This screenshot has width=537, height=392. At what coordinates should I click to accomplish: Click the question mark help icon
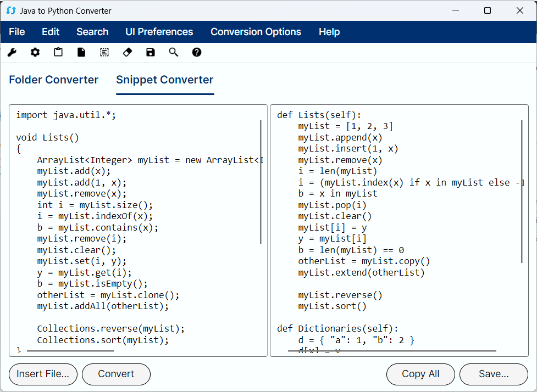point(197,52)
